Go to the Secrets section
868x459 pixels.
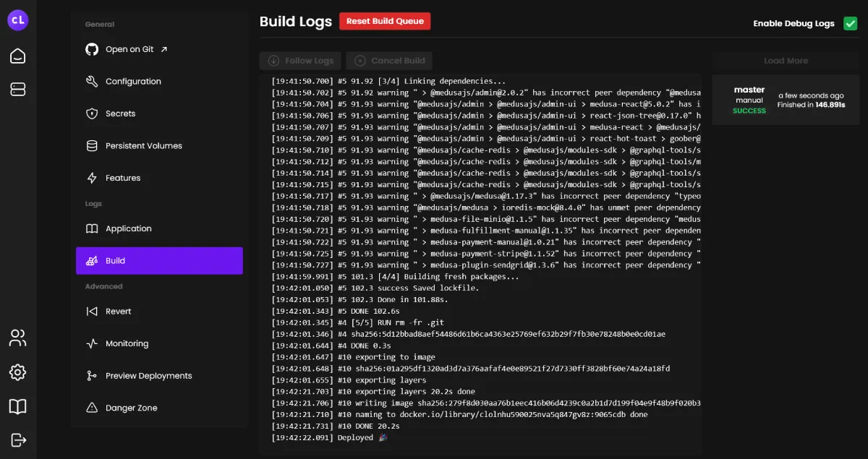(x=120, y=113)
